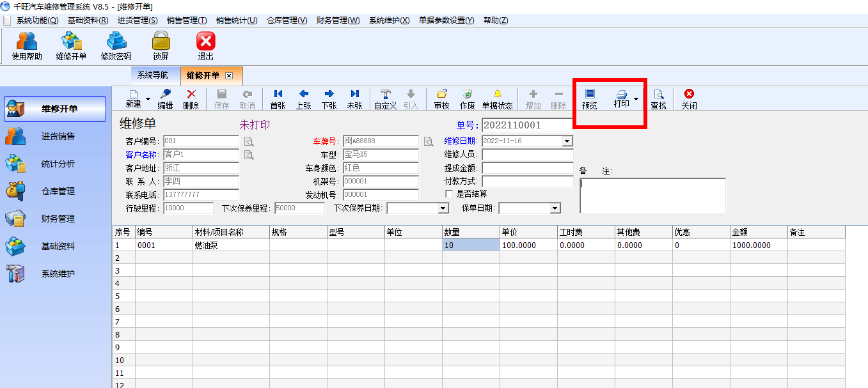Viewport: 868px width, 388px height.
Task: Open the 单据参数设置(Y) menu
Action: point(446,20)
